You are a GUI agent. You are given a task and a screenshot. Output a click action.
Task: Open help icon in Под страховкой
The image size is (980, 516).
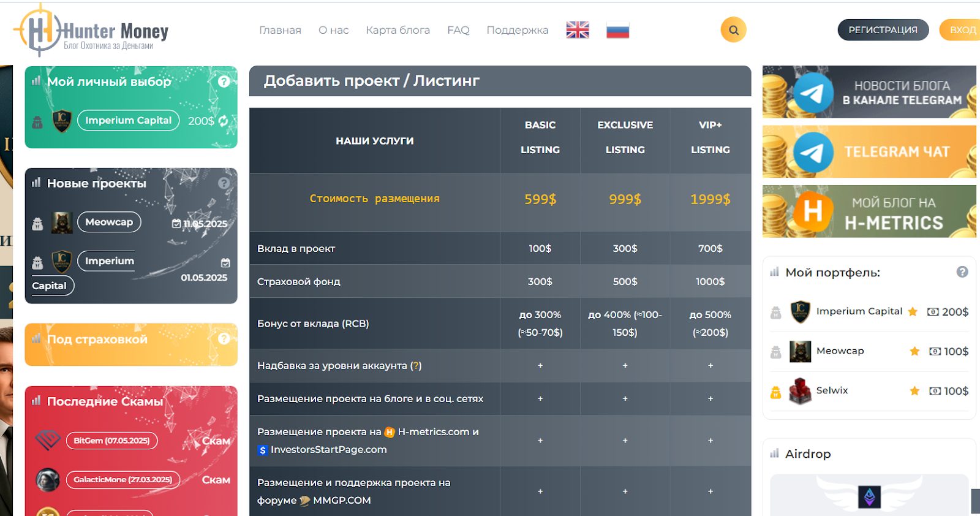224,338
